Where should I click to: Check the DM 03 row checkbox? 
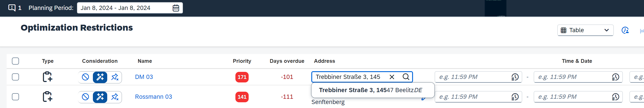pos(15,77)
